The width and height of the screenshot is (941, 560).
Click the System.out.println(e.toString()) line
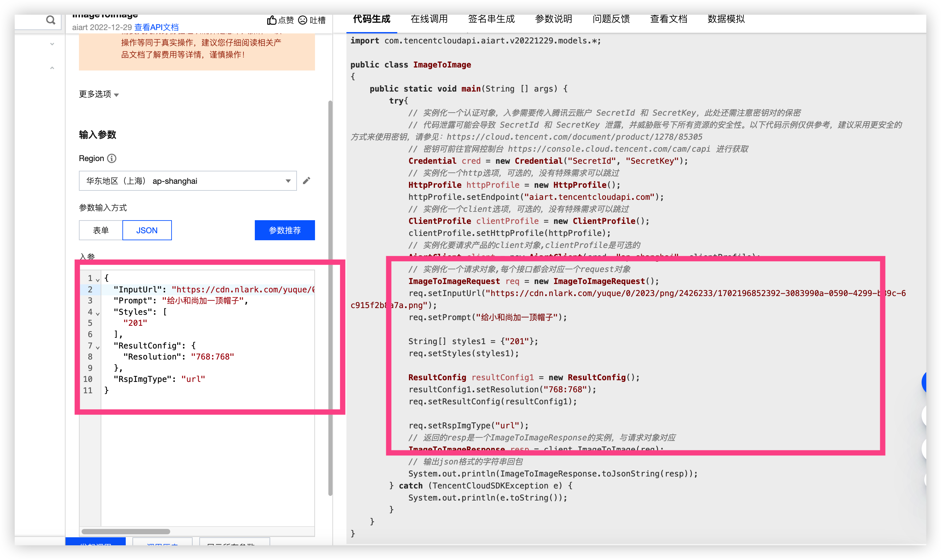coord(488,498)
